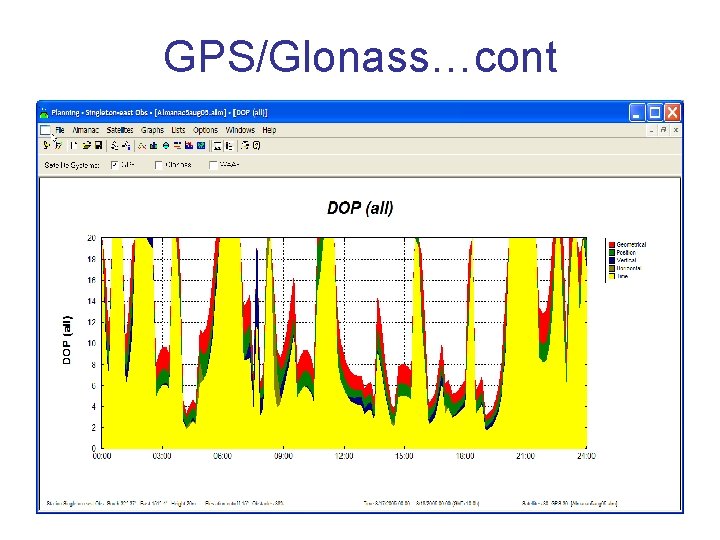Click the Open folder toolbar icon
The width and height of the screenshot is (720, 540).
tap(87, 146)
